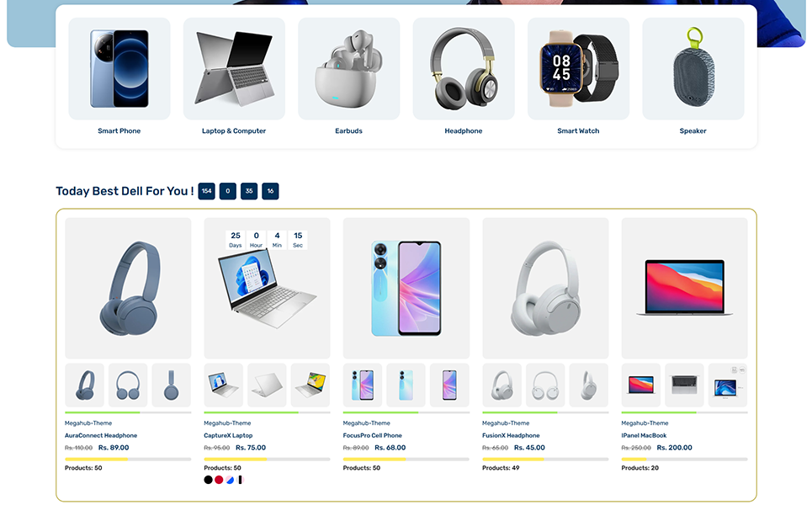This screenshot has width=812, height=505.
Task: Select the Earbuds category image
Action: pos(348,69)
